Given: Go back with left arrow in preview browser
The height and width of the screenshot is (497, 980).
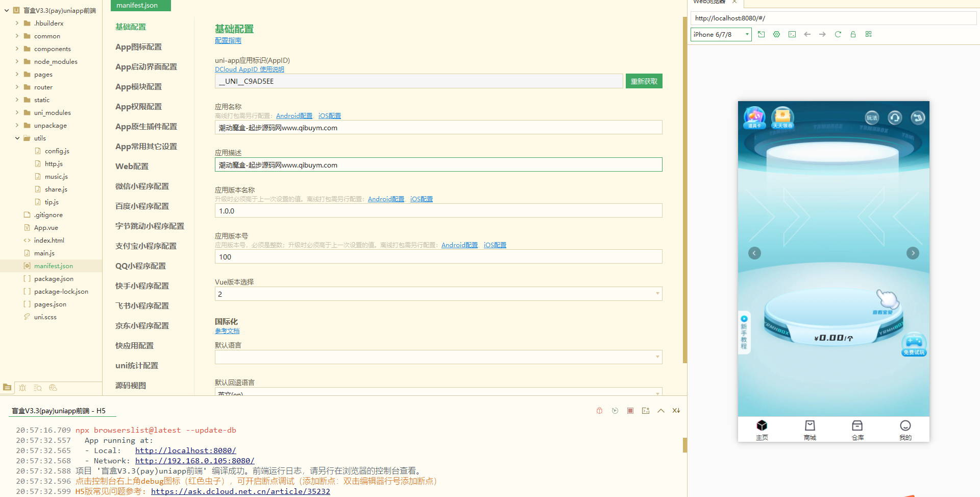Looking at the screenshot, I should point(807,34).
